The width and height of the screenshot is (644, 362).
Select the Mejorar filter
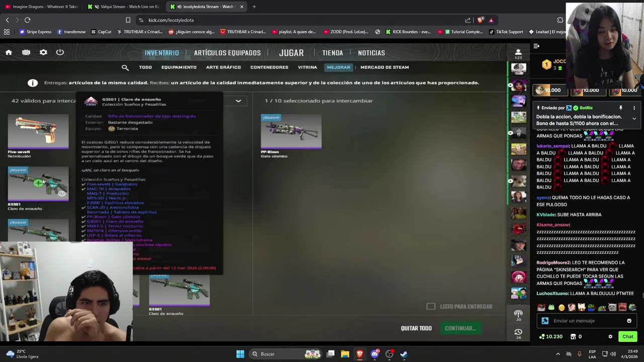(338, 67)
